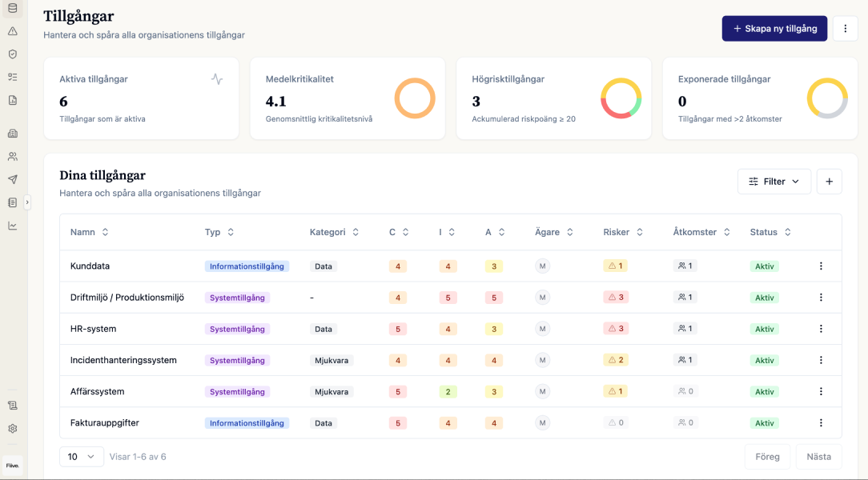Image resolution: width=868 pixels, height=480 pixels.
Task: Sort the table by Status column
Action: [x=770, y=232]
